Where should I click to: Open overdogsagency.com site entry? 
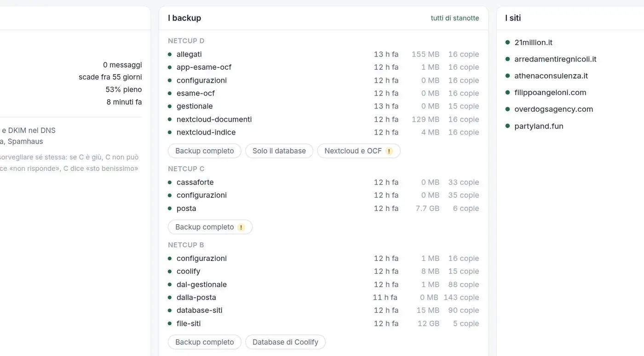pos(553,109)
